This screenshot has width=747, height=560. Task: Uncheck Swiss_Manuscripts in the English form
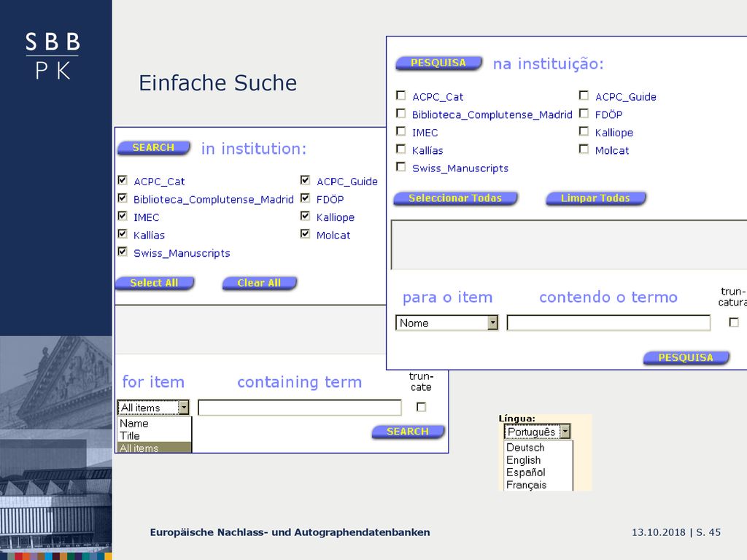123,252
